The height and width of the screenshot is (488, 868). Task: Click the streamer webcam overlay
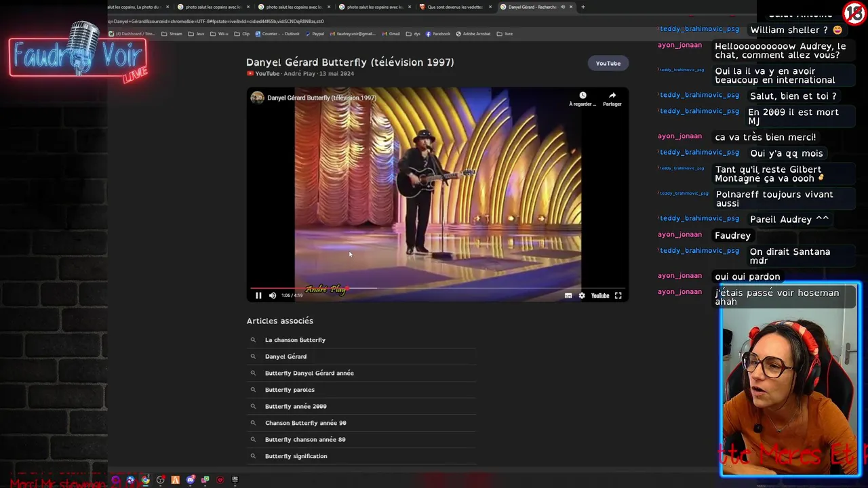(790, 380)
